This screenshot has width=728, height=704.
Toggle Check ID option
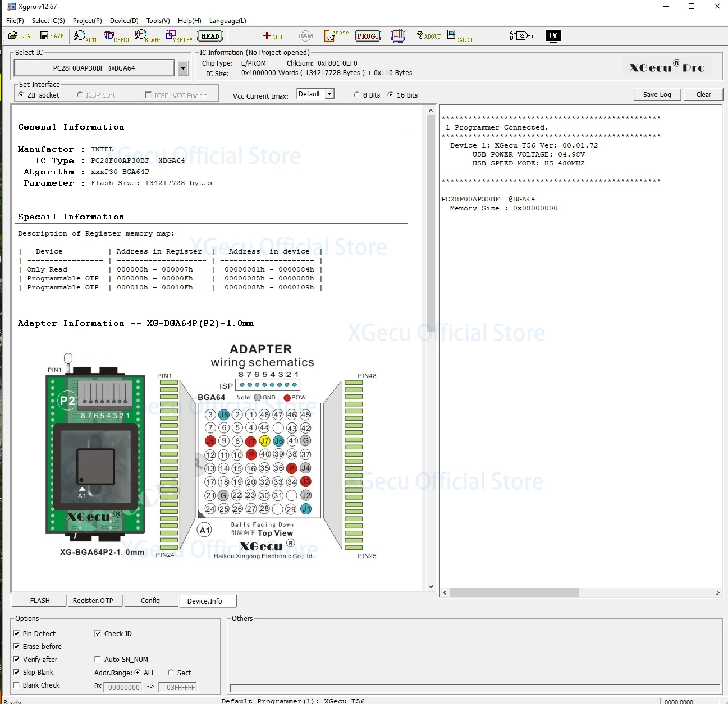[x=113, y=634]
